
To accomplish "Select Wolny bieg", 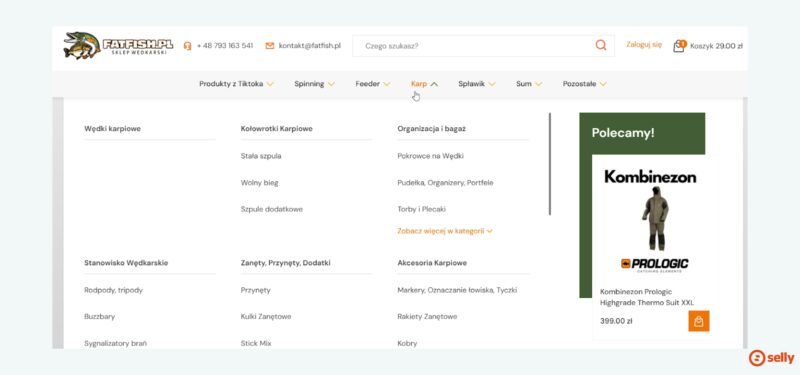I will (x=260, y=183).
